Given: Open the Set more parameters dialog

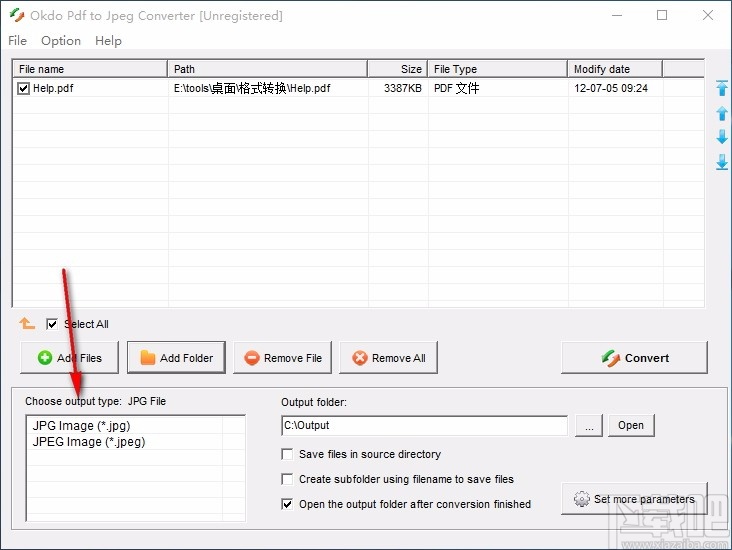Looking at the screenshot, I should click(634, 499).
